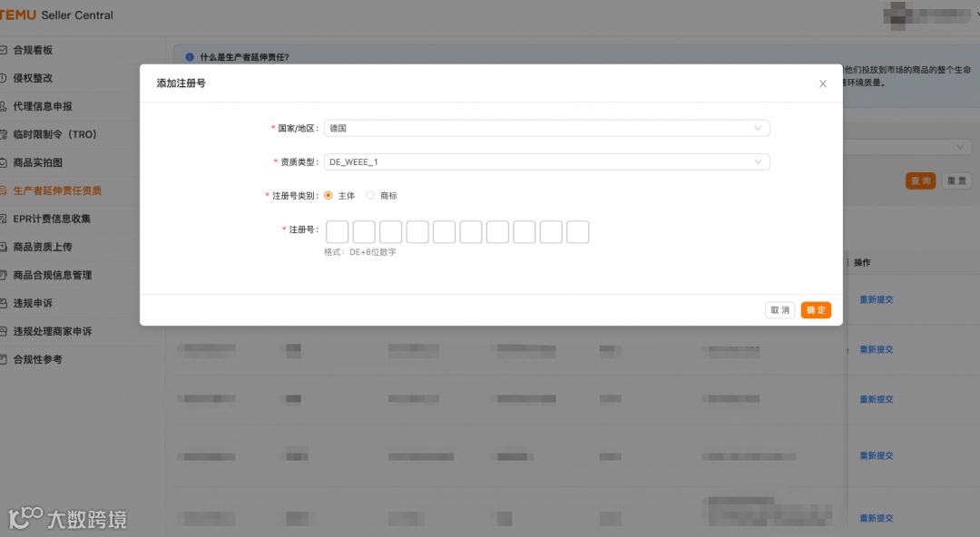Select the 商标 radio button
This screenshot has height=537, width=980.
click(x=370, y=196)
